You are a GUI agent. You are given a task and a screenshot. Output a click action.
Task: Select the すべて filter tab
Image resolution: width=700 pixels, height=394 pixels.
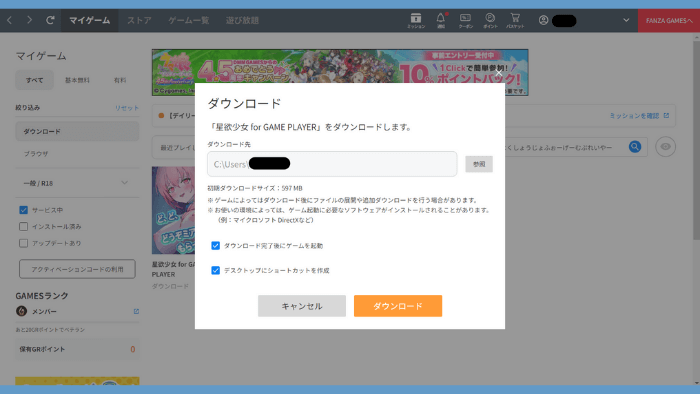(x=34, y=80)
